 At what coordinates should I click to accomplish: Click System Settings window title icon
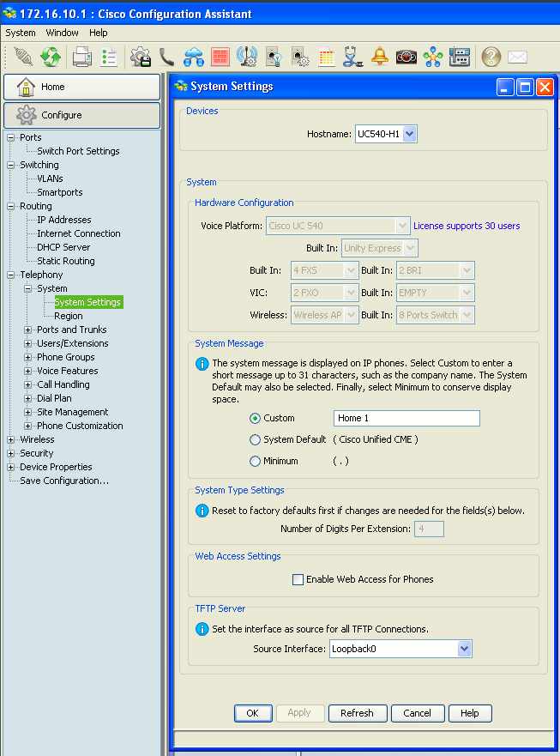point(181,87)
